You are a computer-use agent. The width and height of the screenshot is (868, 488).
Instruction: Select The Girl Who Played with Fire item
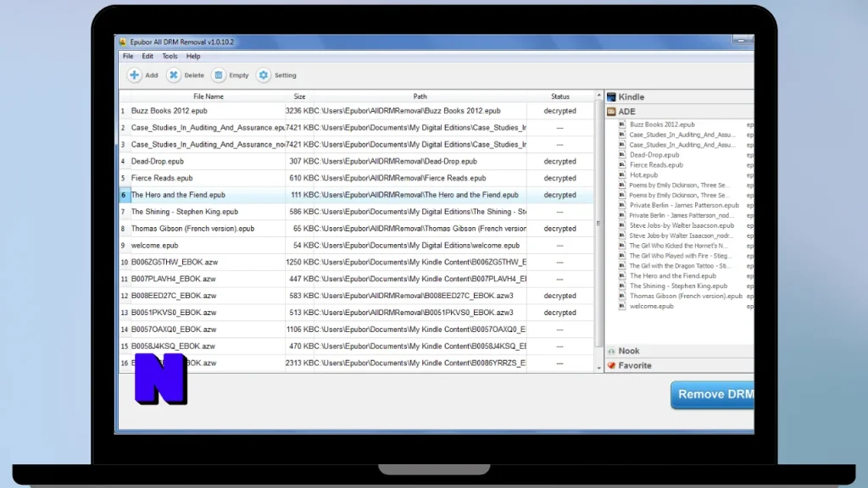pos(681,256)
